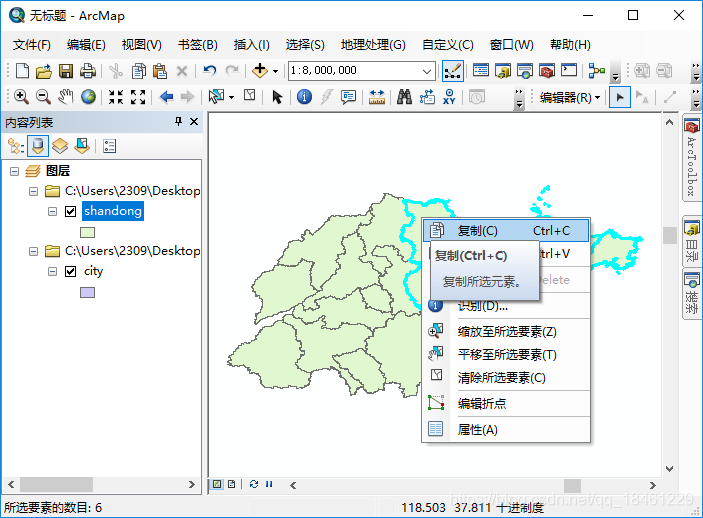Pin the table of contents panel
This screenshot has height=518, width=703.
point(178,122)
